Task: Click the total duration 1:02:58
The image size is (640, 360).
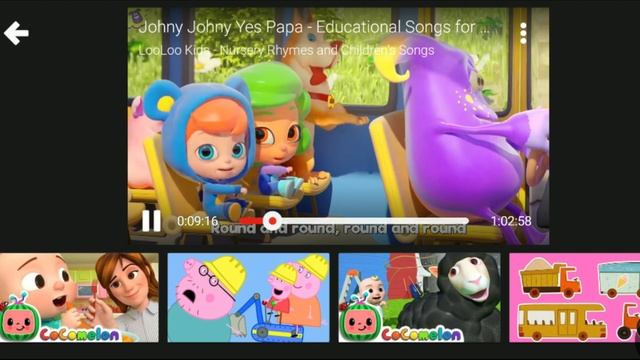Action: [x=511, y=221]
